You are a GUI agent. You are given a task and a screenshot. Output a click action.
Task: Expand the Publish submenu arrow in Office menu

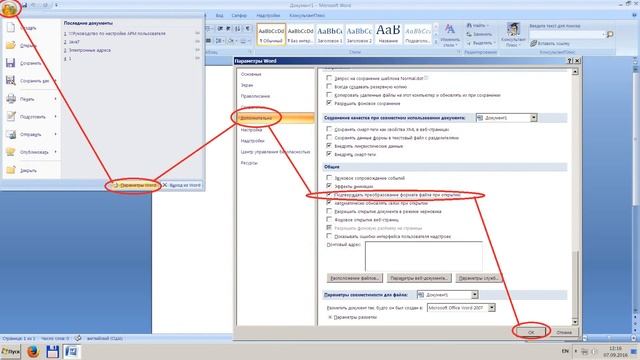pos(56,152)
